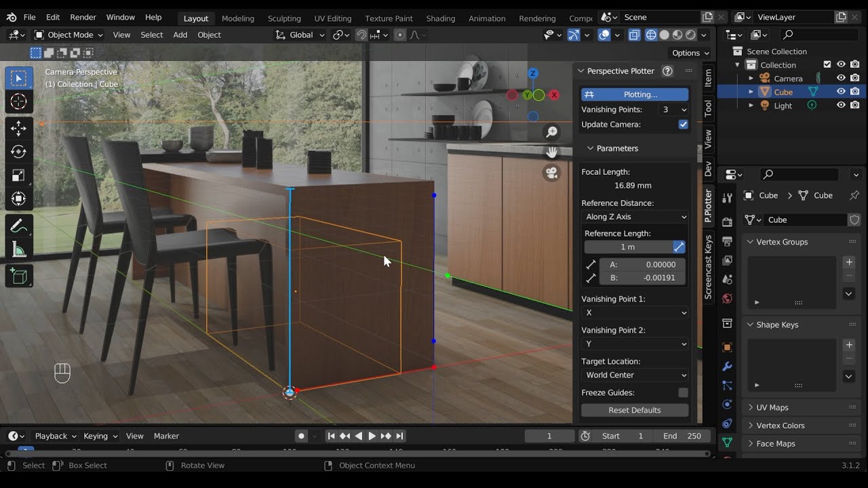The image size is (868, 488).
Task: Disable Cube in renders via camera icon
Action: click(x=854, y=91)
